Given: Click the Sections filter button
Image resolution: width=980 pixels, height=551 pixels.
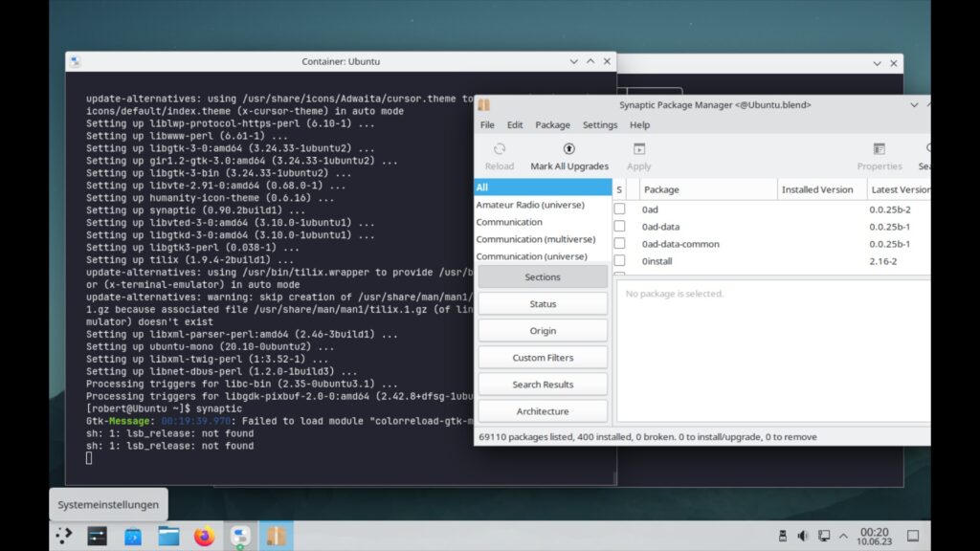Looking at the screenshot, I should [x=543, y=276].
